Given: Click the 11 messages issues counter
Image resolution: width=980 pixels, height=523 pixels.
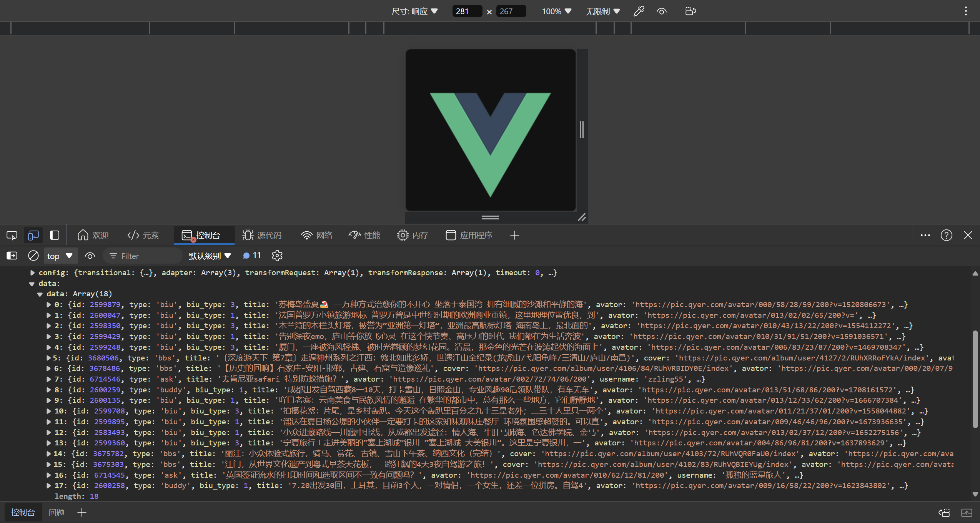Looking at the screenshot, I should [x=252, y=256].
